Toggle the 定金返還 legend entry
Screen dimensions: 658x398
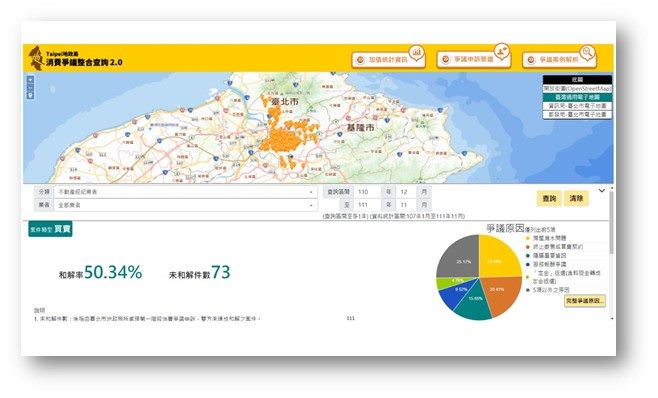pos(563,277)
